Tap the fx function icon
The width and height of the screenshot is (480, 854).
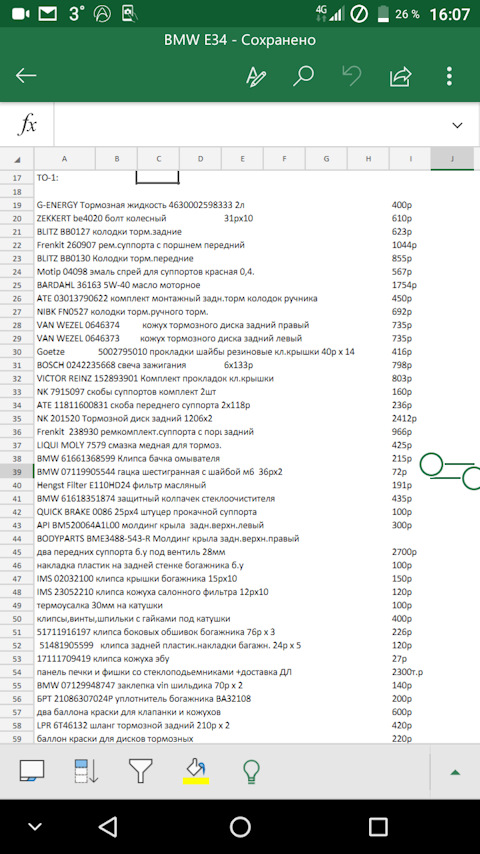coord(27,125)
